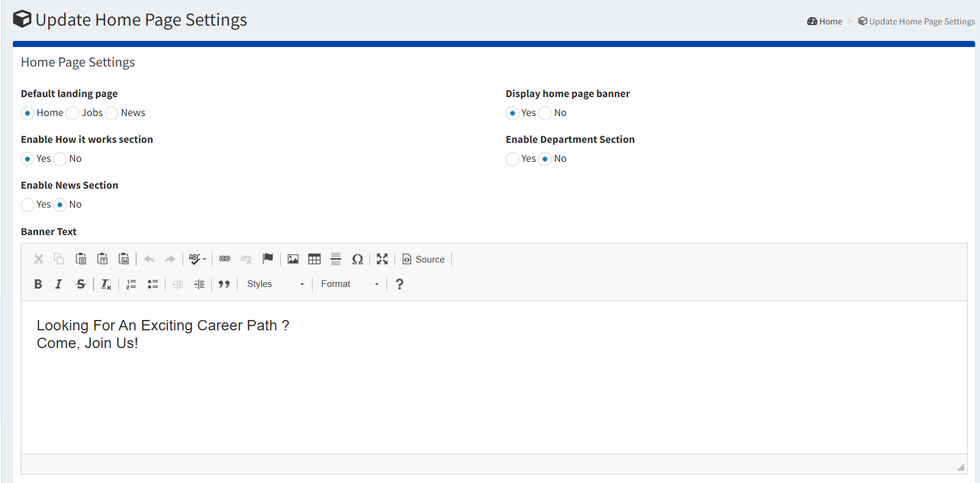Apply strikethrough formatting
The height and width of the screenshot is (483, 980).
pos(80,284)
